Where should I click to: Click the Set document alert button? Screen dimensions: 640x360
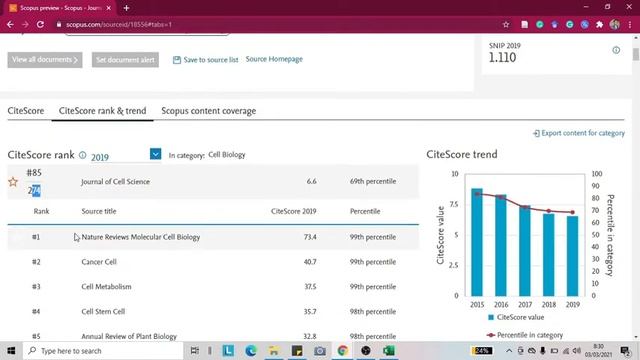pos(125,60)
